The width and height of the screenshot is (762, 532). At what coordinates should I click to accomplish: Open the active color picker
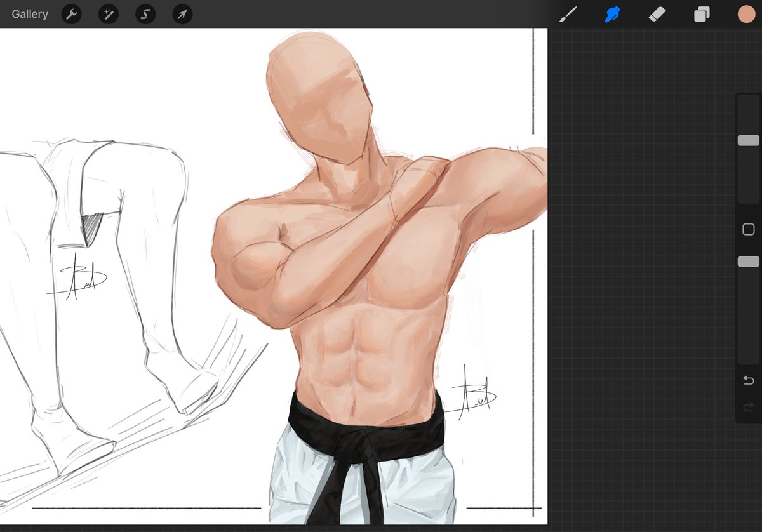coord(746,14)
